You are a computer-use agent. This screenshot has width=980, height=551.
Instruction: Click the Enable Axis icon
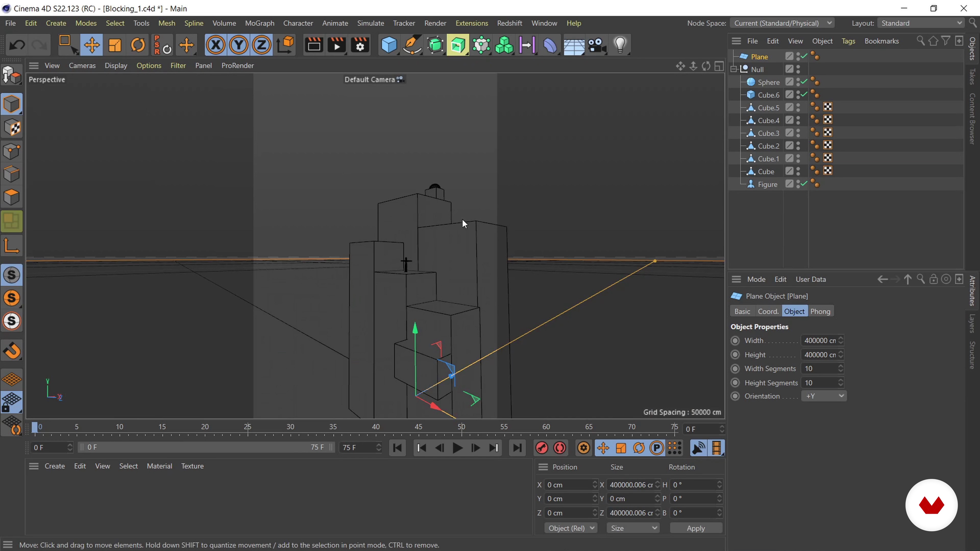(12, 245)
